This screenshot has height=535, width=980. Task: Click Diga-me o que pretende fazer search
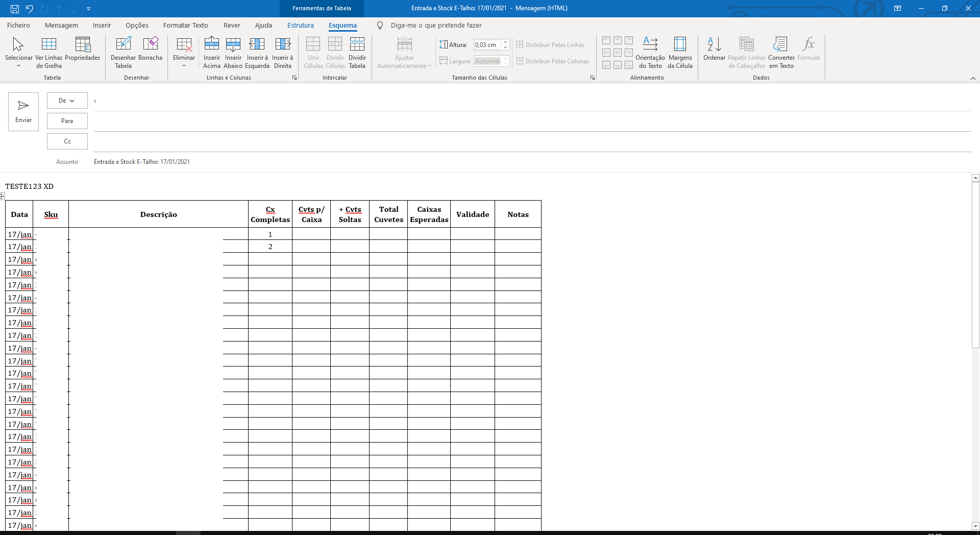click(x=436, y=26)
